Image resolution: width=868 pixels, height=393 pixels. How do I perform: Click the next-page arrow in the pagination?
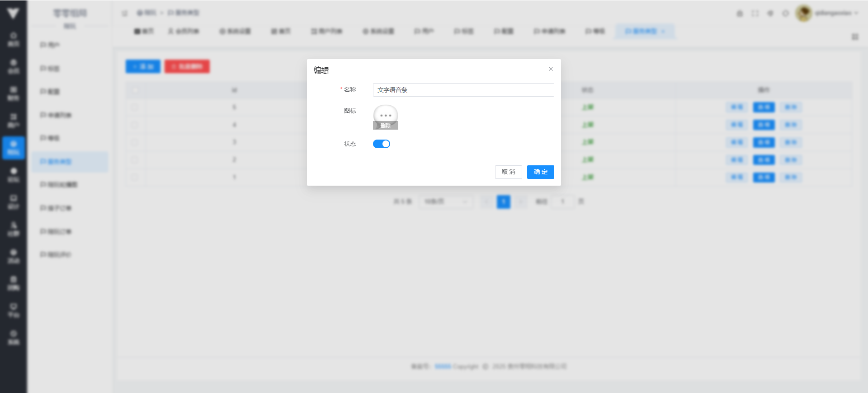point(521,201)
